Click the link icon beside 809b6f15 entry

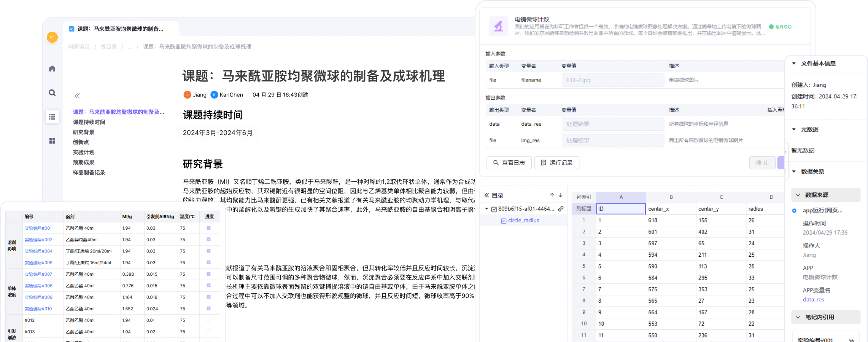(x=561, y=209)
